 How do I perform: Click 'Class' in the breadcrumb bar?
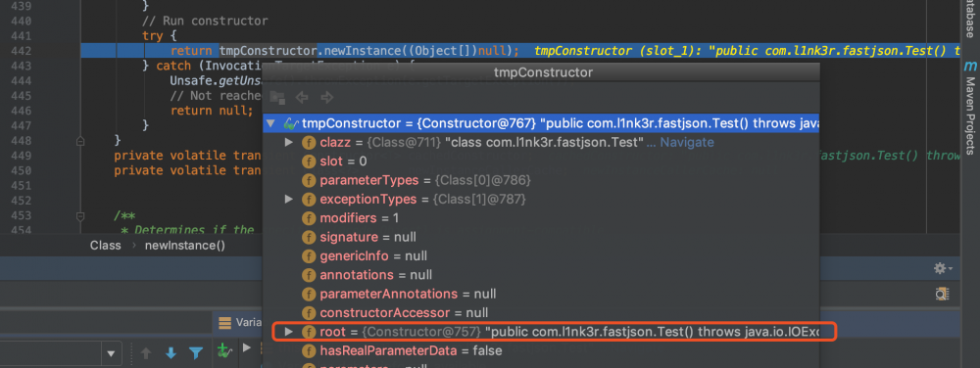tap(106, 245)
